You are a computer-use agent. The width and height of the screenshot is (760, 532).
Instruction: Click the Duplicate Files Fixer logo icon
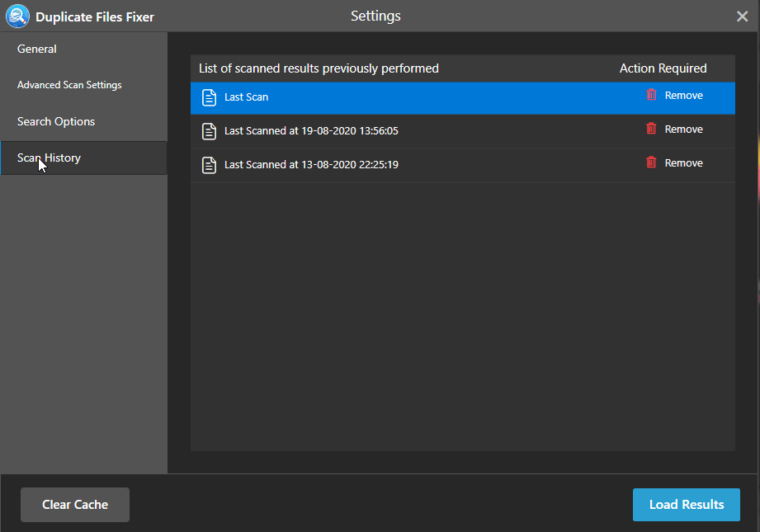point(17,16)
